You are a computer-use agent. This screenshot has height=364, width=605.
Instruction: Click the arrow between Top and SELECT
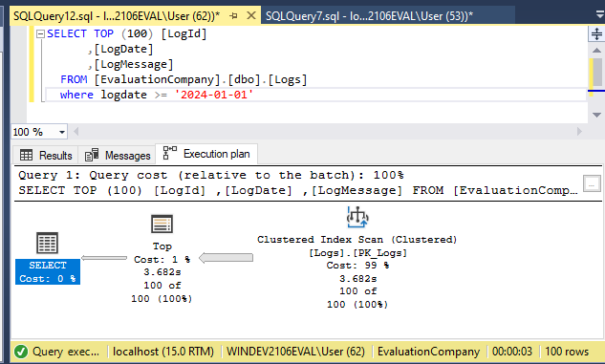coord(104,258)
